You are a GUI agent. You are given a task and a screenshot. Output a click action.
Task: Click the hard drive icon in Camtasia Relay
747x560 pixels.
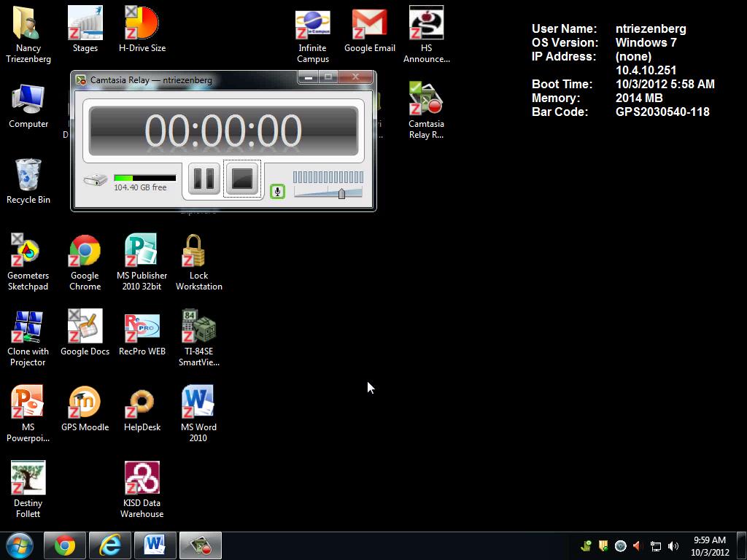[96, 179]
